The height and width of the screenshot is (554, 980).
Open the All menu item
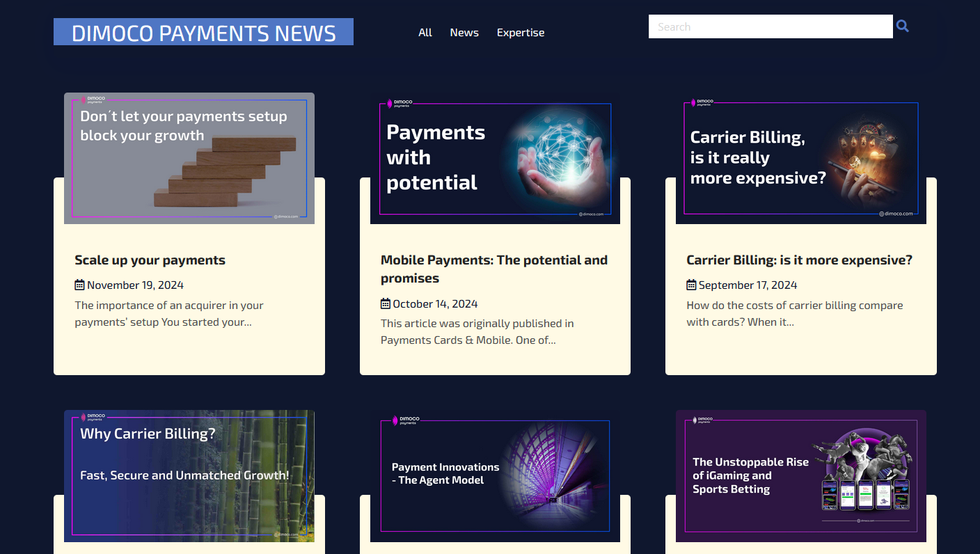point(425,33)
